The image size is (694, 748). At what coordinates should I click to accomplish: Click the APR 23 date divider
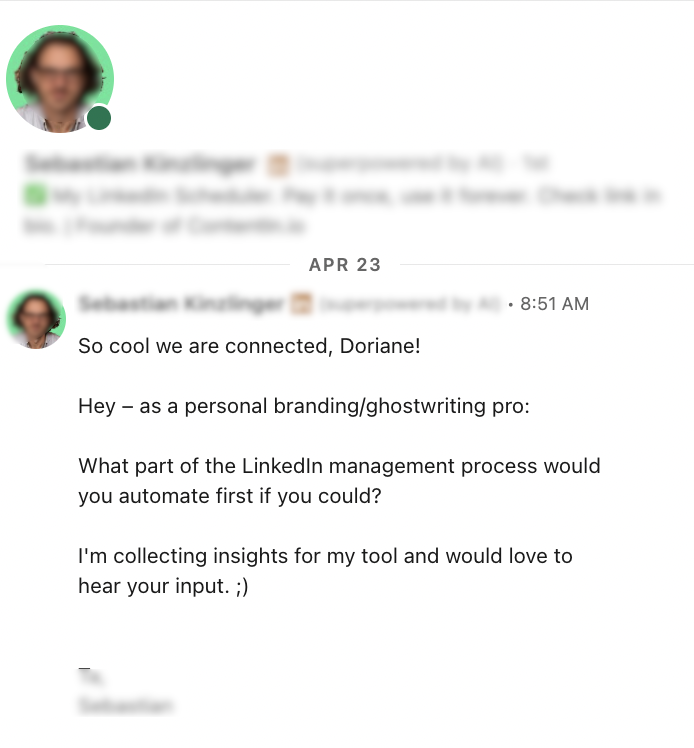(x=345, y=265)
